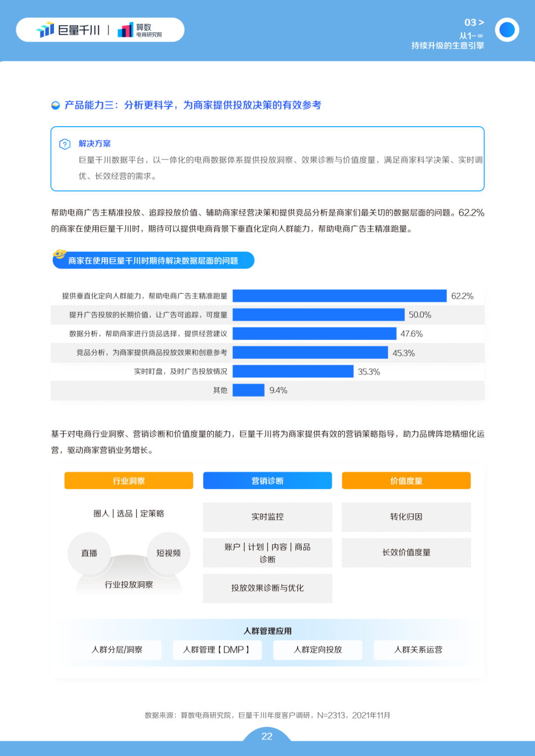Select the 价值度量 orange header
This screenshot has height=756, width=535.
(x=406, y=481)
